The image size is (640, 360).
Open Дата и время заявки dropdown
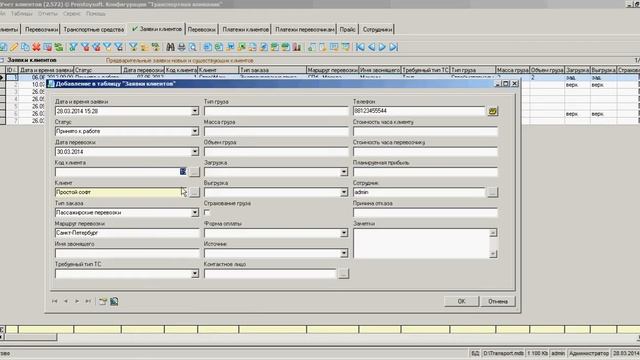tap(195, 111)
